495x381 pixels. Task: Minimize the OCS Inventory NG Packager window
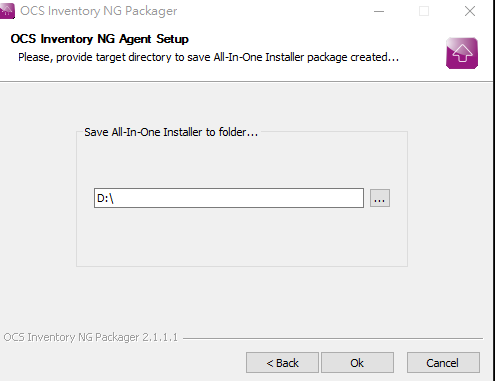379,11
